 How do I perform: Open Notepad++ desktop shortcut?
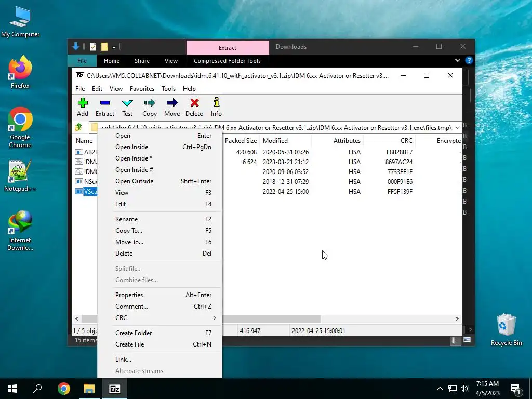tap(20, 176)
